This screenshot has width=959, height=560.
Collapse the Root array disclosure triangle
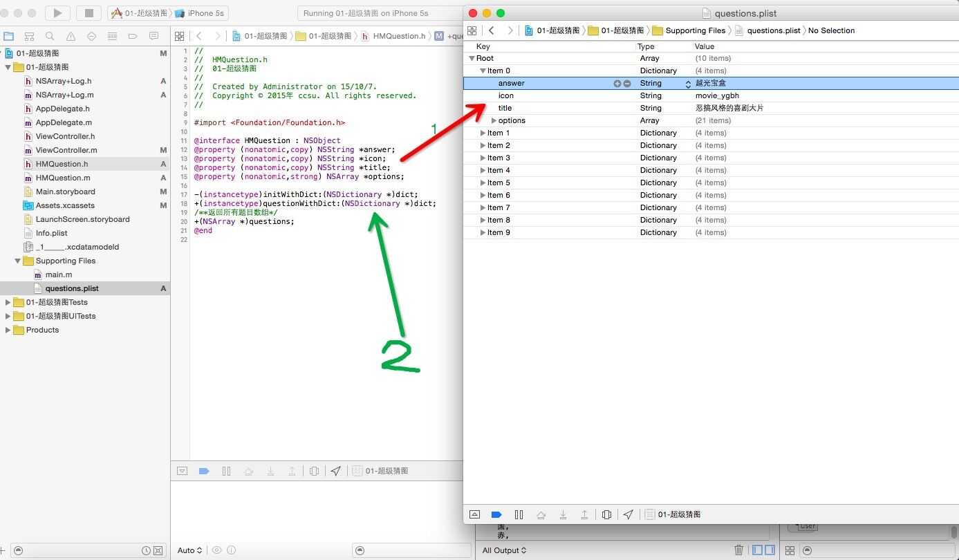coord(472,59)
